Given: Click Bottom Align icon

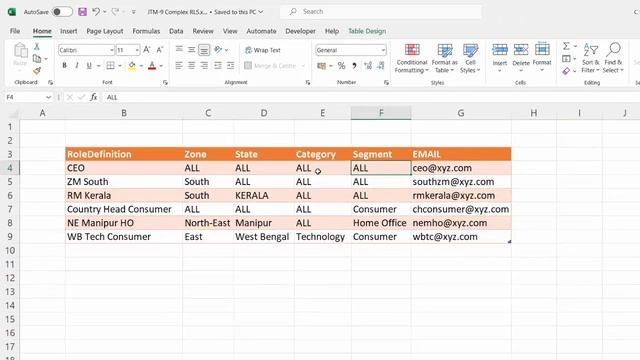Looking at the screenshot, I should (x=204, y=50).
